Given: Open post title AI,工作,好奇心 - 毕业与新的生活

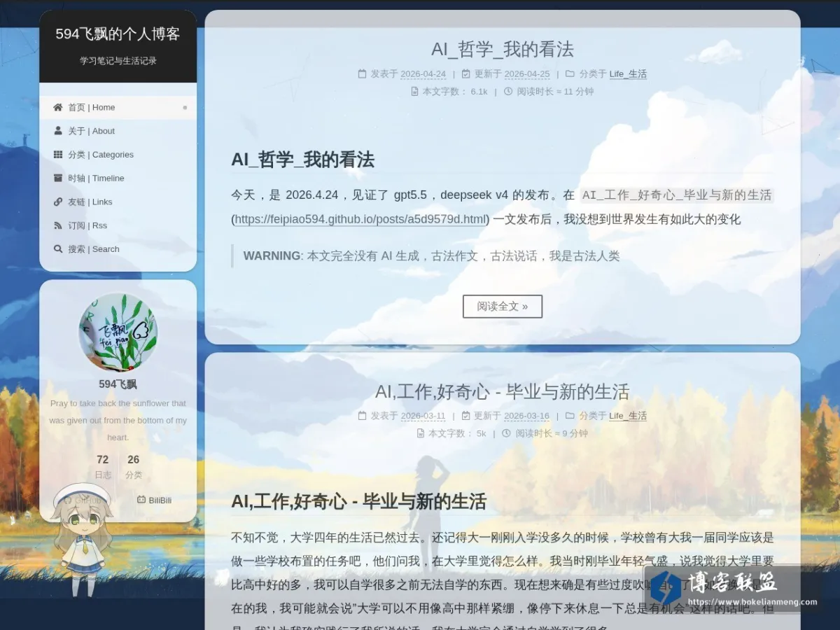Looking at the screenshot, I should pyautogui.click(x=503, y=391).
